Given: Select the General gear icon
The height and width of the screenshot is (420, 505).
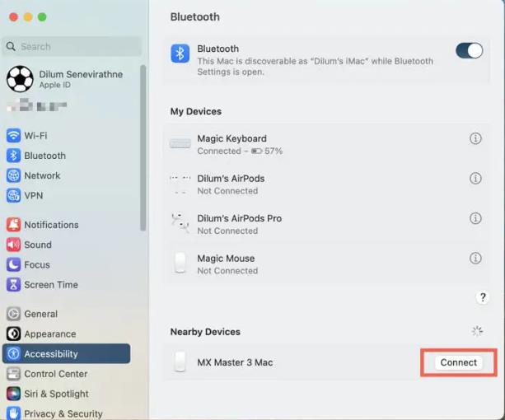Looking at the screenshot, I should pos(13,314).
